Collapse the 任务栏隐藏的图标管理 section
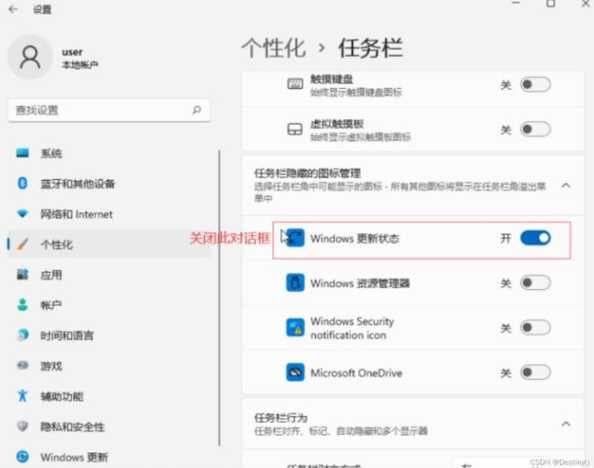Image resolution: width=594 pixels, height=468 pixels. pos(566,186)
